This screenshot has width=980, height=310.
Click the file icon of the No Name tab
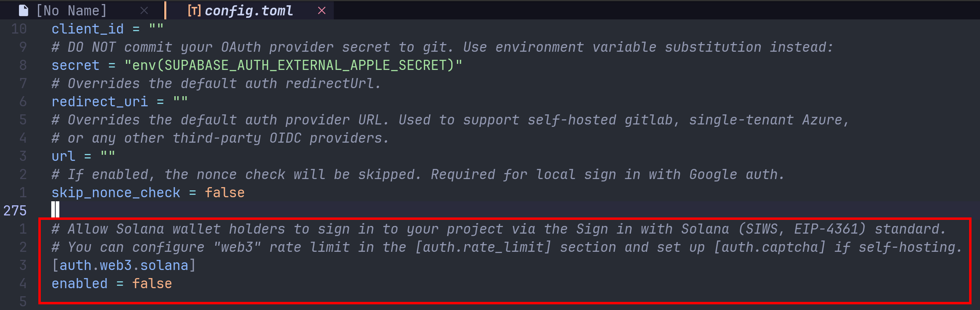tap(24, 11)
